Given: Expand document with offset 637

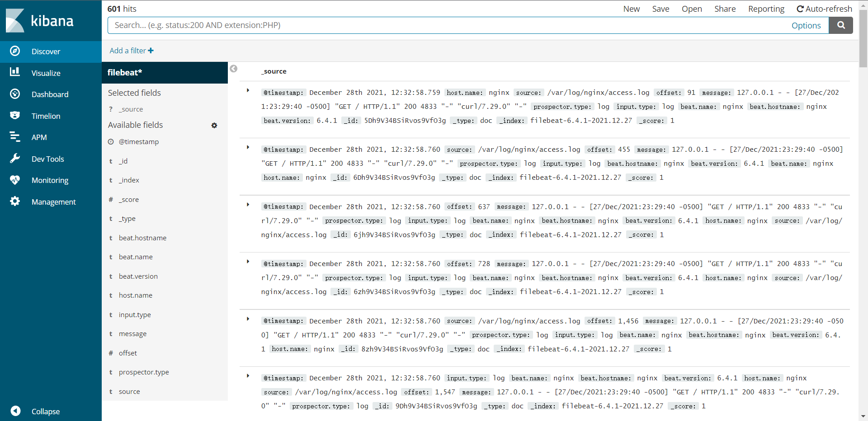Looking at the screenshot, I should coord(248,205).
